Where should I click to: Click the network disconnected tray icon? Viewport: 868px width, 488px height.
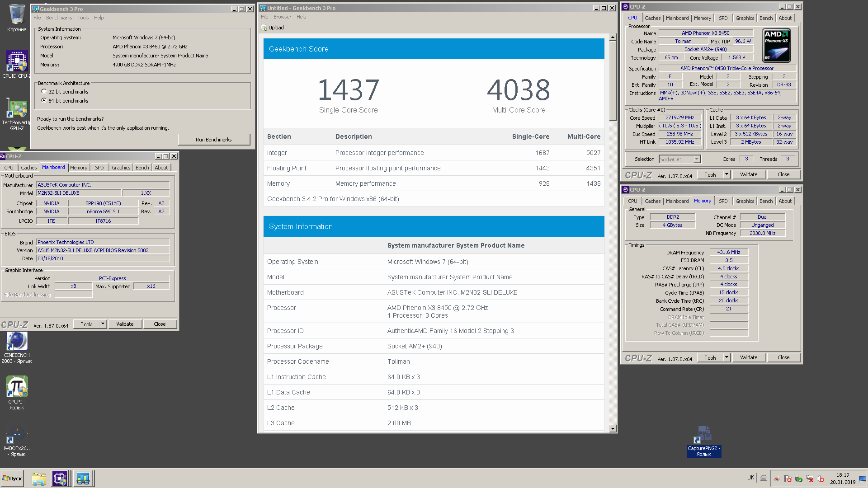coord(810,479)
